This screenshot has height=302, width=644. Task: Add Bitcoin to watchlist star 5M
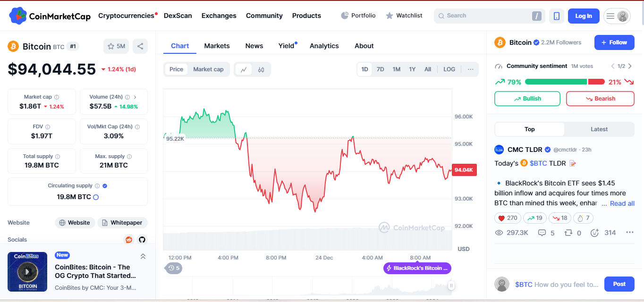coord(116,46)
